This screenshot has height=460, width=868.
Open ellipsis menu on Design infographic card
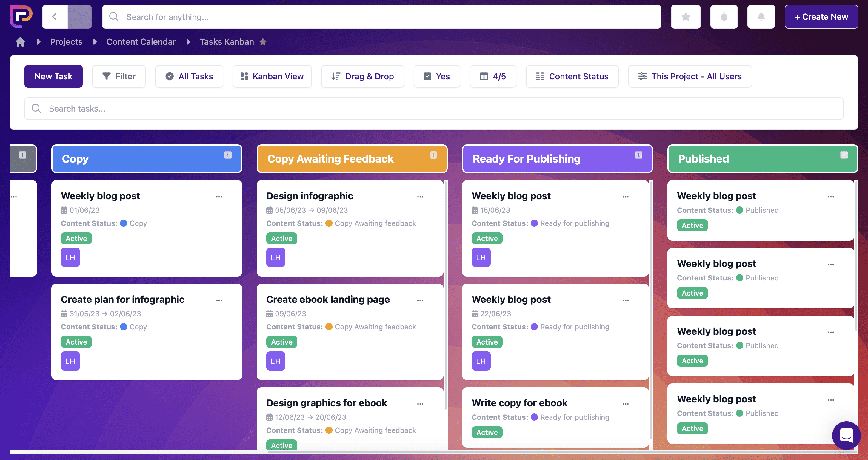click(x=420, y=197)
